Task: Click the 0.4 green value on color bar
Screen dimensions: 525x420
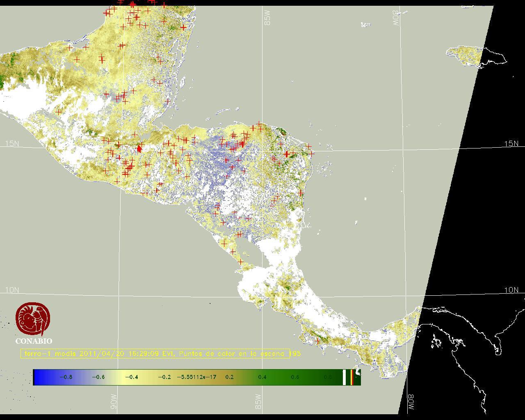Action: 262,377
